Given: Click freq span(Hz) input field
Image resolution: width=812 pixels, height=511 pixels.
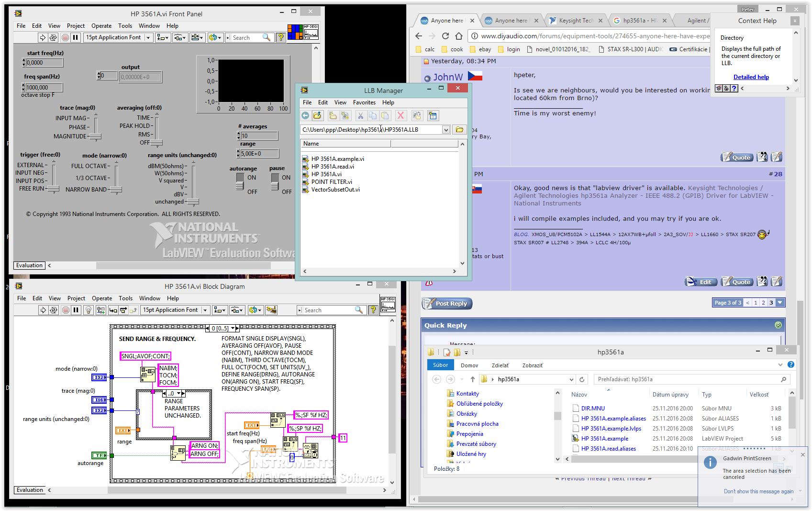Looking at the screenshot, I should [44, 88].
